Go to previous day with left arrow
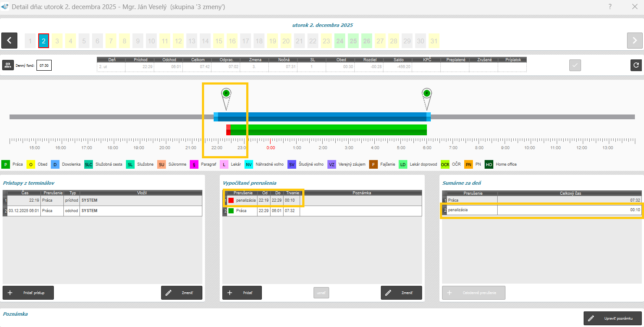Image resolution: width=644 pixels, height=327 pixels. pos(9,40)
